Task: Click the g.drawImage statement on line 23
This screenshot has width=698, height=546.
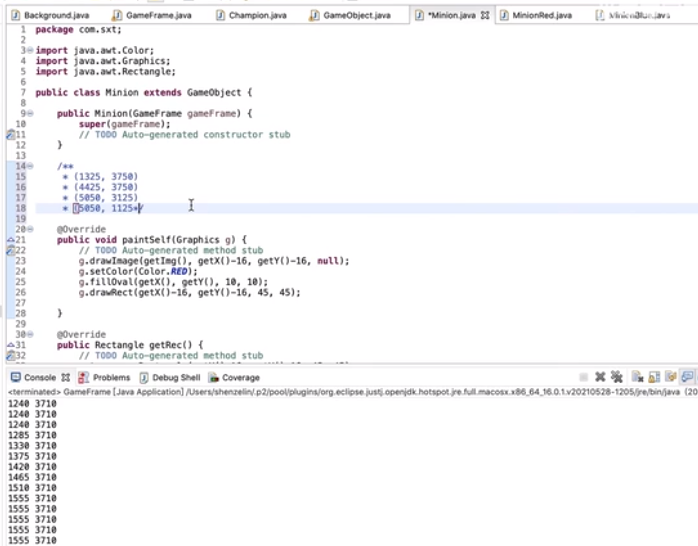Action: [214, 261]
